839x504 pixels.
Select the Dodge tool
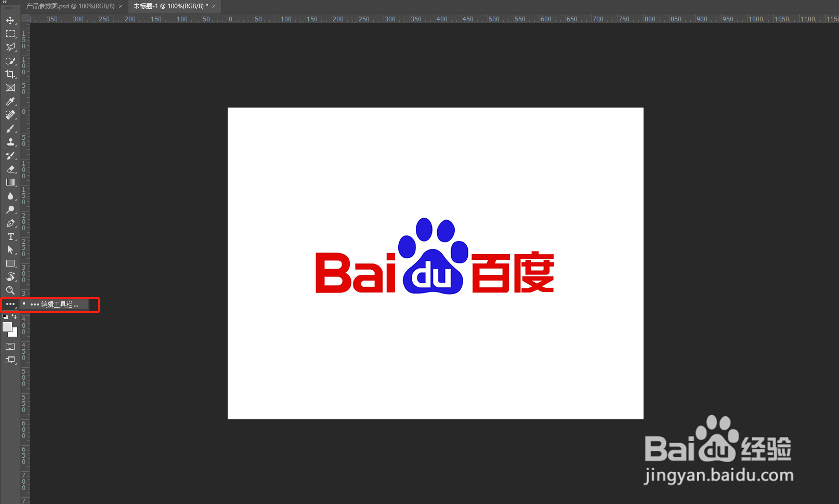click(x=10, y=209)
